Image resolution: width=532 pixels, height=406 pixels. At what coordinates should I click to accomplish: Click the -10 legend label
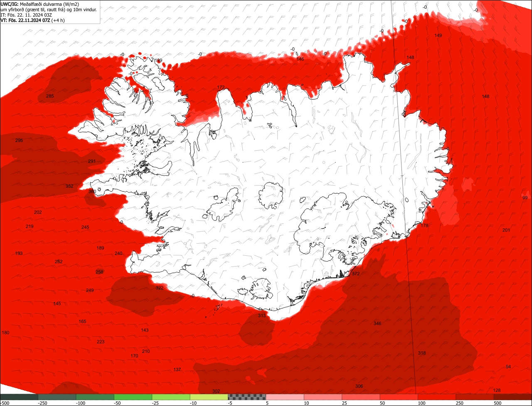pos(194,403)
